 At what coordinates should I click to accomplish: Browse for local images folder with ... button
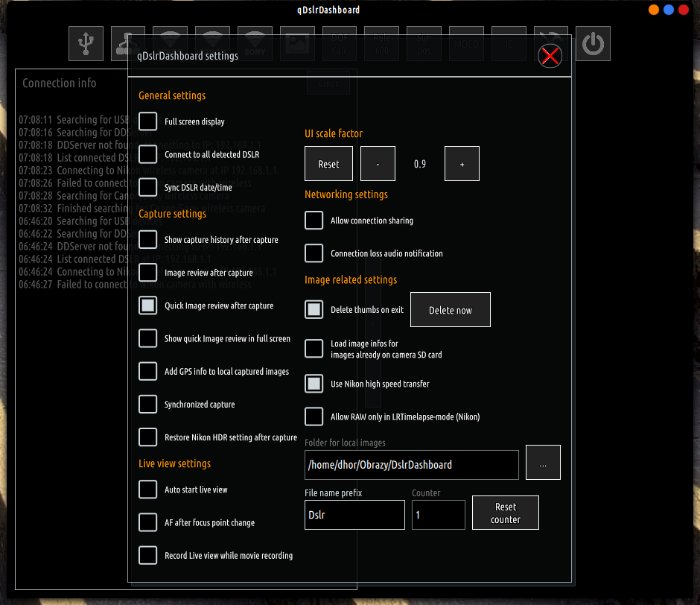pyautogui.click(x=543, y=463)
